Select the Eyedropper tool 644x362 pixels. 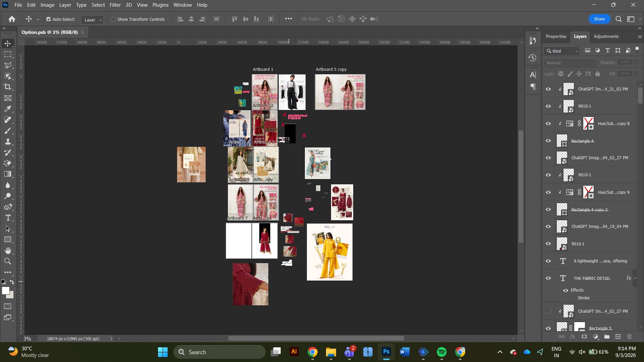tap(8, 109)
